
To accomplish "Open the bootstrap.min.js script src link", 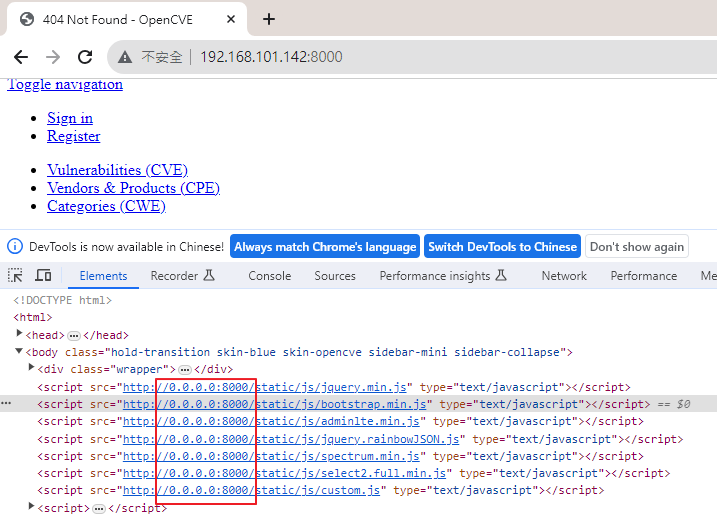I will coord(275,404).
